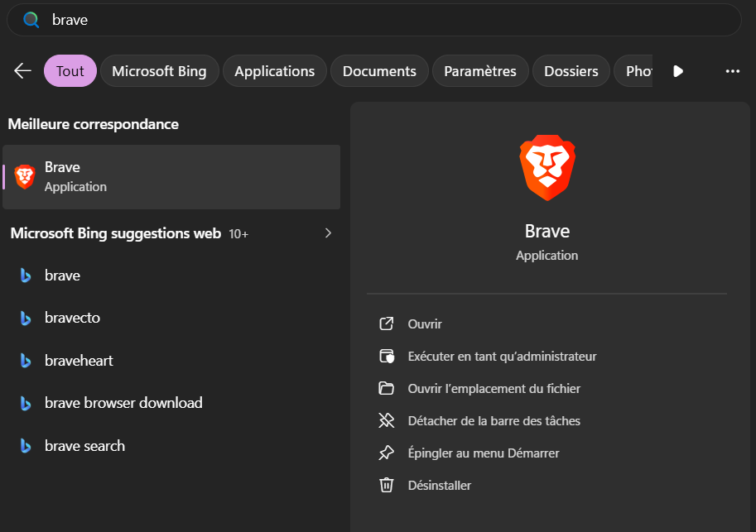Select the "braveheart" web suggestion

click(x=171, y=361)
